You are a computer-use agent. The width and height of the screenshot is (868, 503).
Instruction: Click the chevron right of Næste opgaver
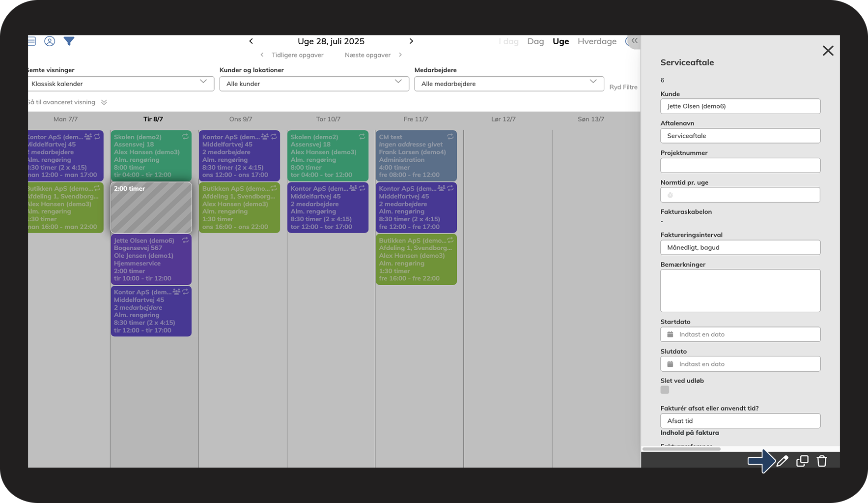coord(400,55)
